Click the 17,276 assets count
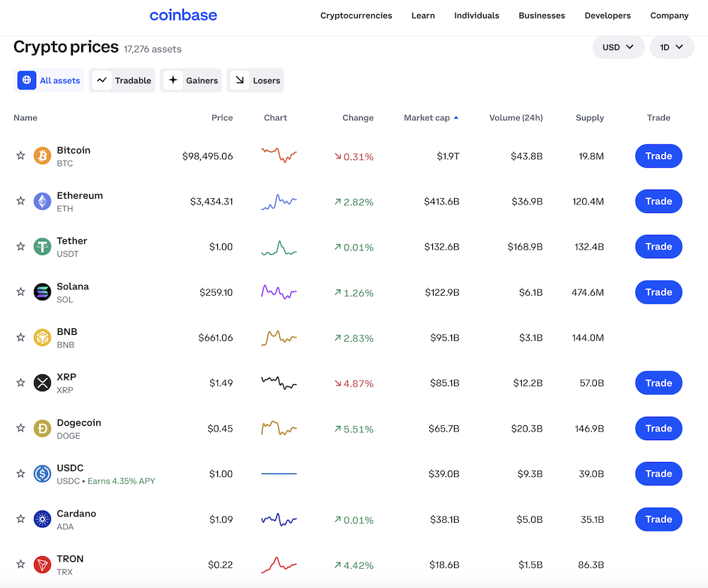Screen dimensions: 708x588 [x=153, y=49]
